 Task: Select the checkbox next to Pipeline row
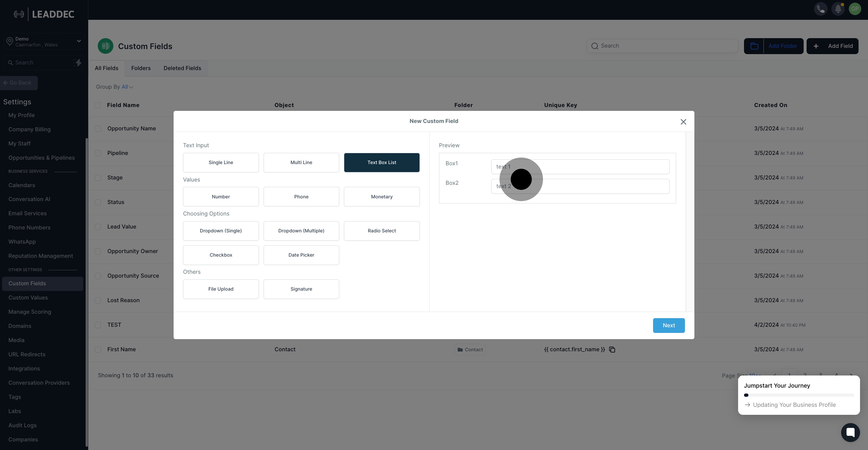pyautogui.click(x=98, y=153)
